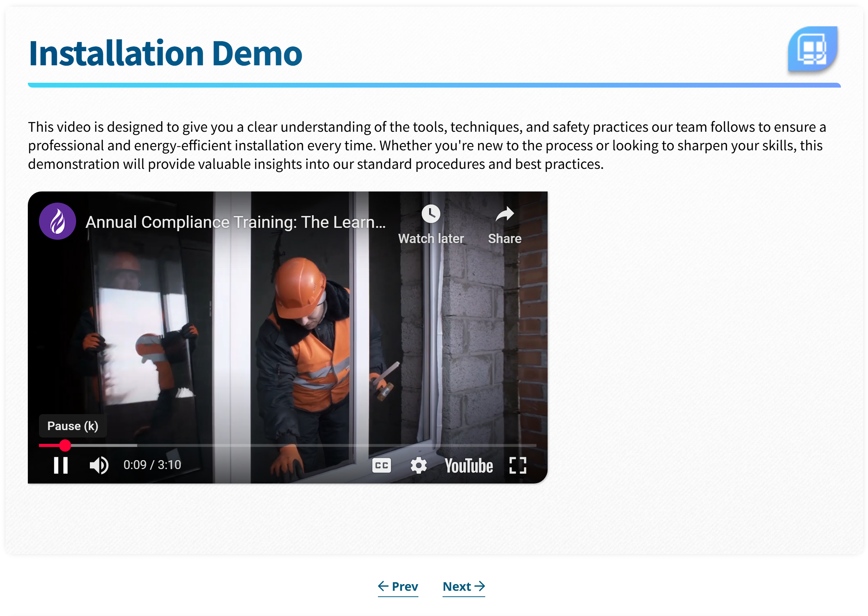
Task: Toggle closed captions CC button
Action: (x=381, y=465)
